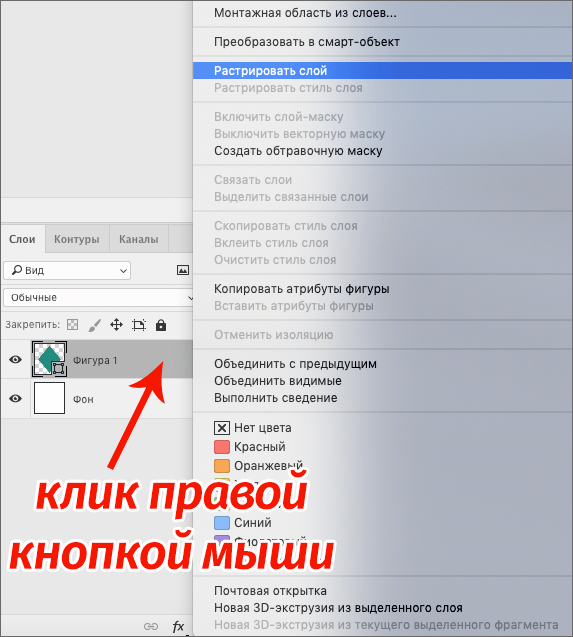Switch to the Слои tab

tap(22, 239)
